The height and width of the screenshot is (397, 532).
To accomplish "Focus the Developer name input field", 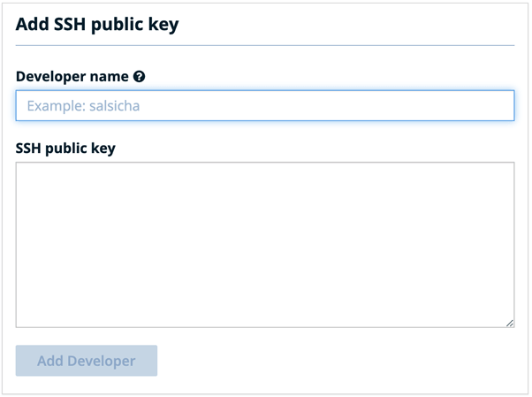I will pyautogui.click(x=265, y=105).
